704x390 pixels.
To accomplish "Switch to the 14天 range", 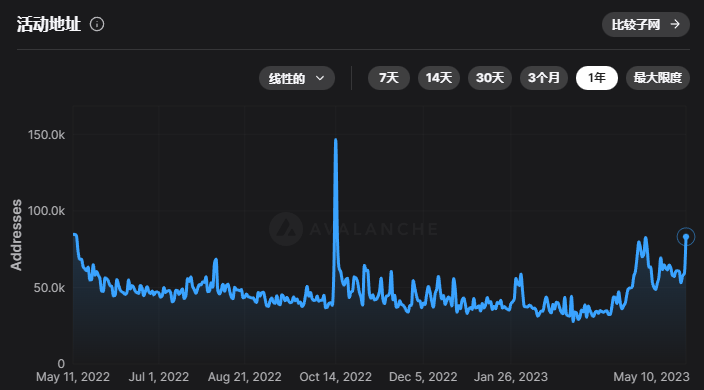I will click(439, 78).
